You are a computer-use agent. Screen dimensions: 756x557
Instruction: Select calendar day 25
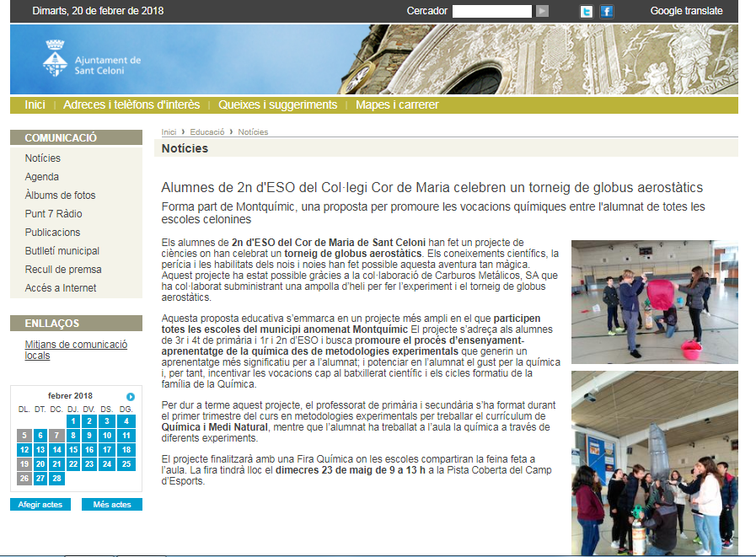pyautogui.click(x=126, y=464)
